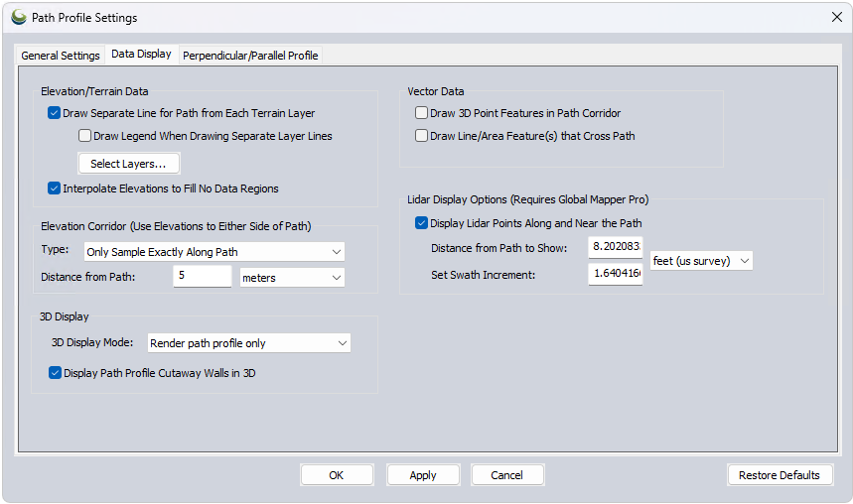Select the Data Display tab
Image resolution: width=853 pixels, height=504 pixels.
pyautogui.click(x=141, y=55)
